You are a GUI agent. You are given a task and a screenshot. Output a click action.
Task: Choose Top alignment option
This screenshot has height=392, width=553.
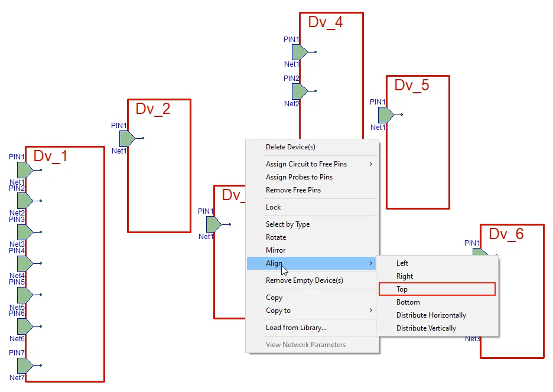[402, 289]
